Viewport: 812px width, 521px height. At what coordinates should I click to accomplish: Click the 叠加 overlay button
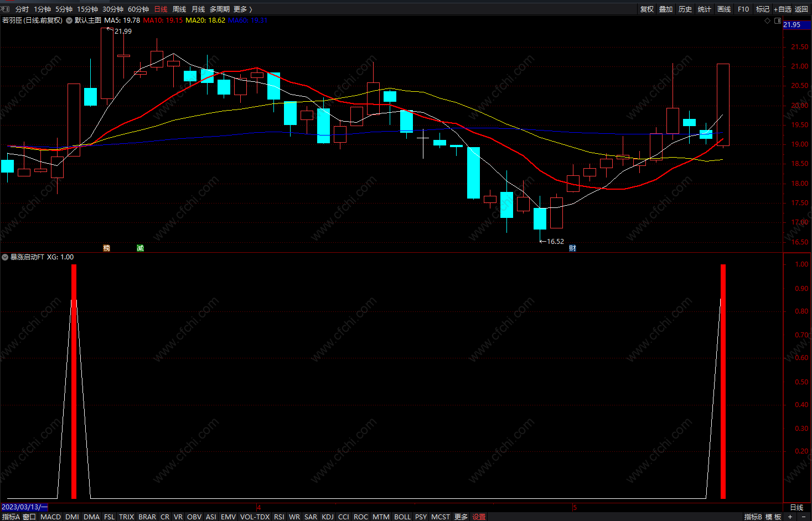(x=666, y=9)
